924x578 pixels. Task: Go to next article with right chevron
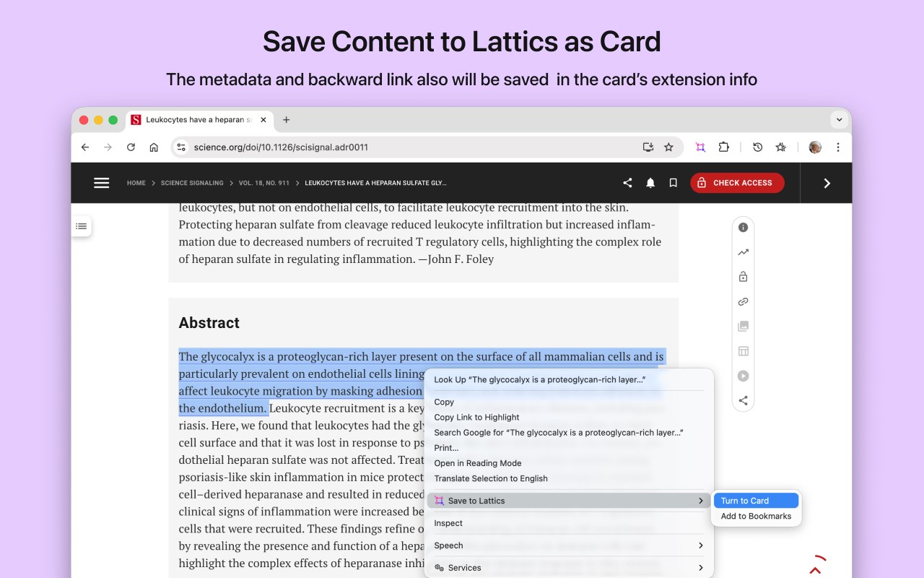[x=827, y=183]
